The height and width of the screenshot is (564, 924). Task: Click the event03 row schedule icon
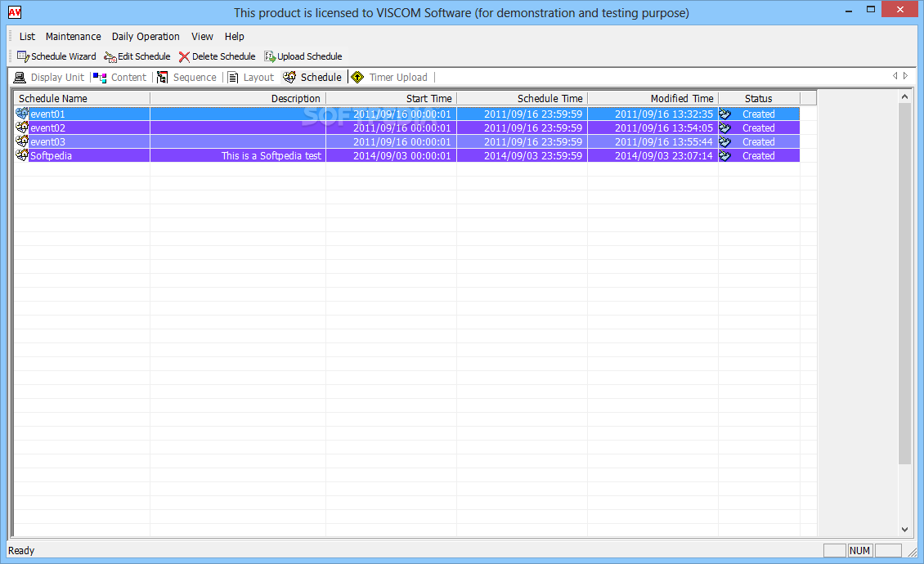(22, 141)
